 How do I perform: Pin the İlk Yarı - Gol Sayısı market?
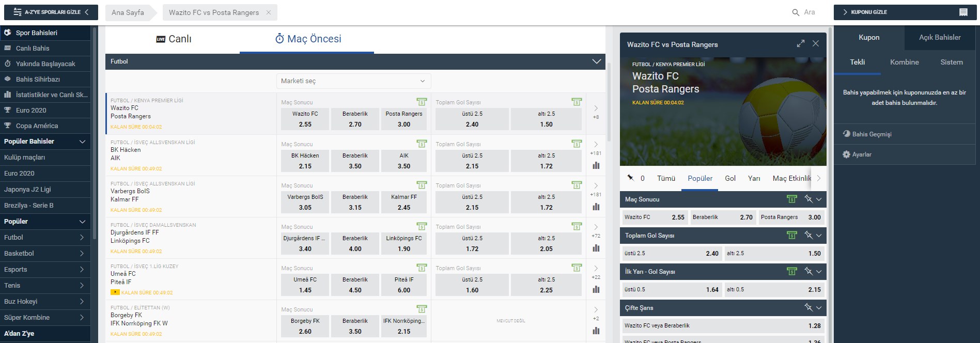point(808,271)
